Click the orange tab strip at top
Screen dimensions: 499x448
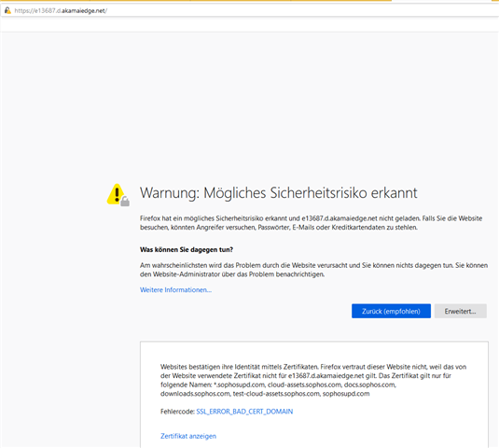tap(196, 1)
